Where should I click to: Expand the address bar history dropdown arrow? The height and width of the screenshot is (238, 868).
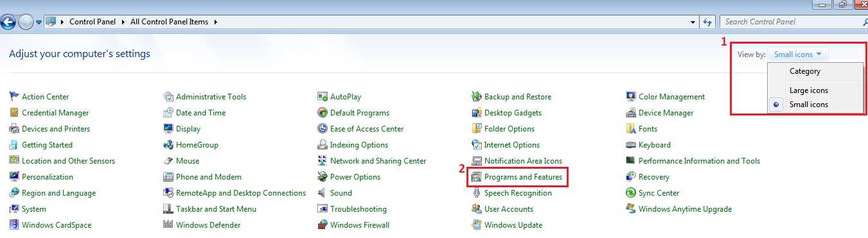coord(692,22)
